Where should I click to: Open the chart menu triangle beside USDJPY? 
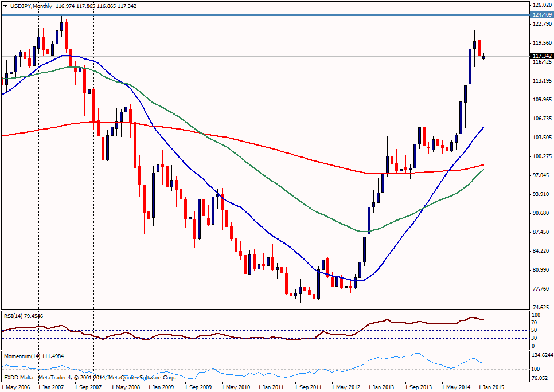tap(5, 6)
